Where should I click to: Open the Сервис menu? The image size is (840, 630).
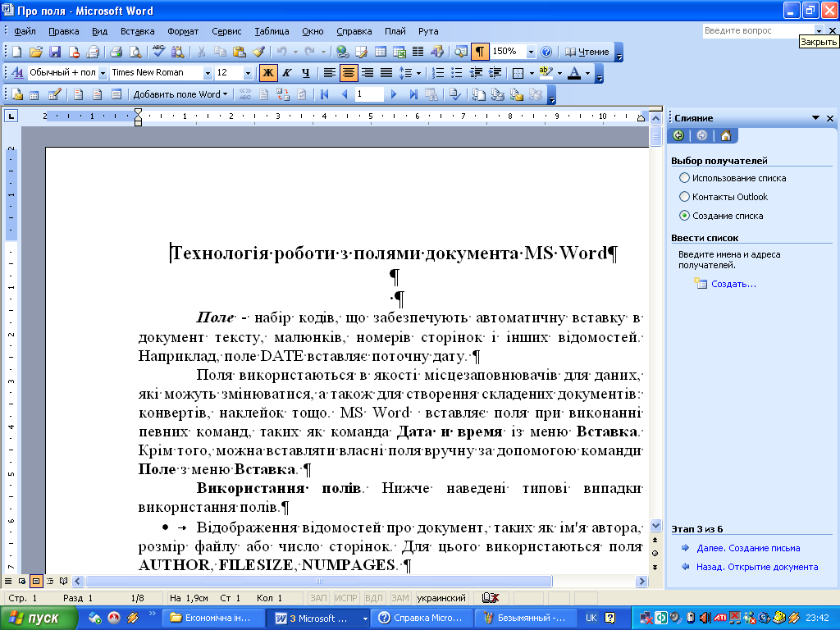coord(226,31)
